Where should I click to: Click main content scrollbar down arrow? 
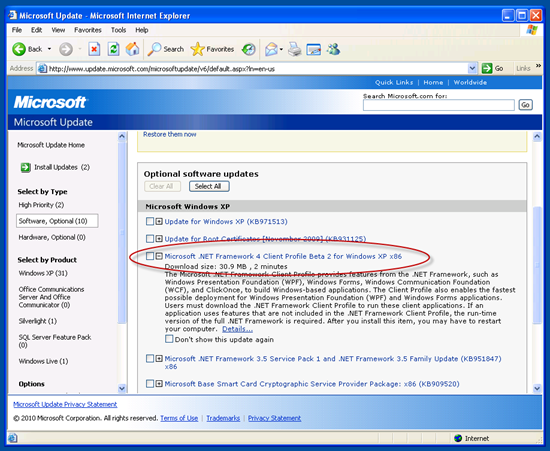(x=537, y=388)
